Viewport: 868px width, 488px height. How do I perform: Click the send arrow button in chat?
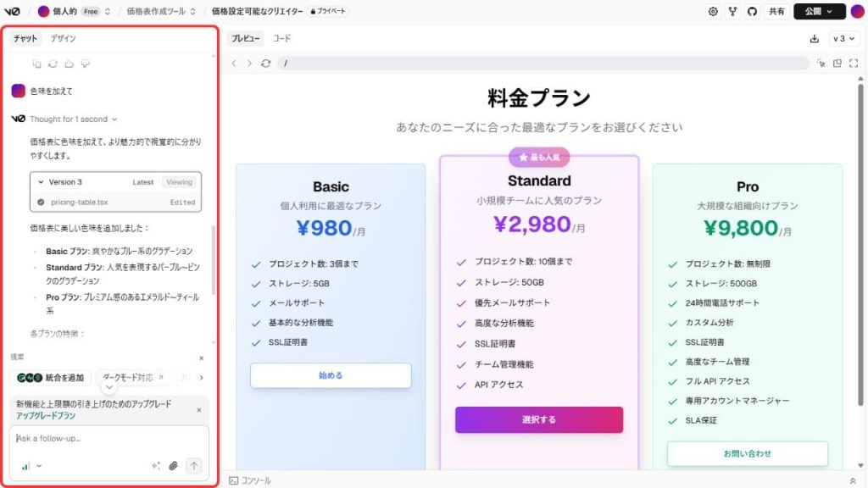pos(194,466)
